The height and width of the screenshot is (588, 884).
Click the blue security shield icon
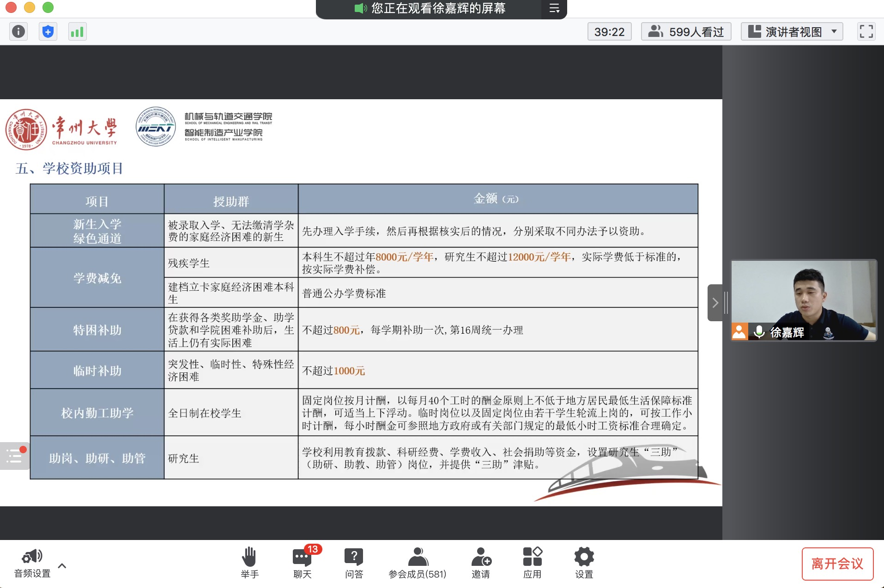48,31
